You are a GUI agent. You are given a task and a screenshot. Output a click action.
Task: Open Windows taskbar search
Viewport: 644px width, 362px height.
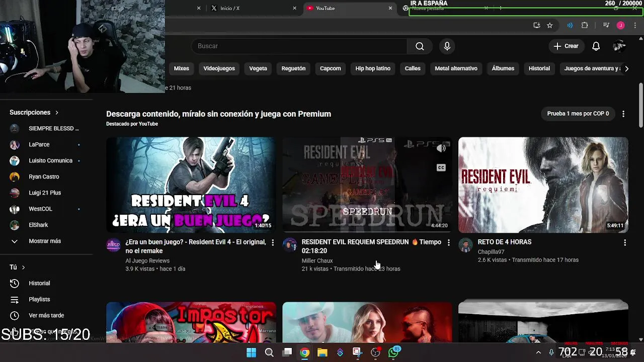coord(269,352)
